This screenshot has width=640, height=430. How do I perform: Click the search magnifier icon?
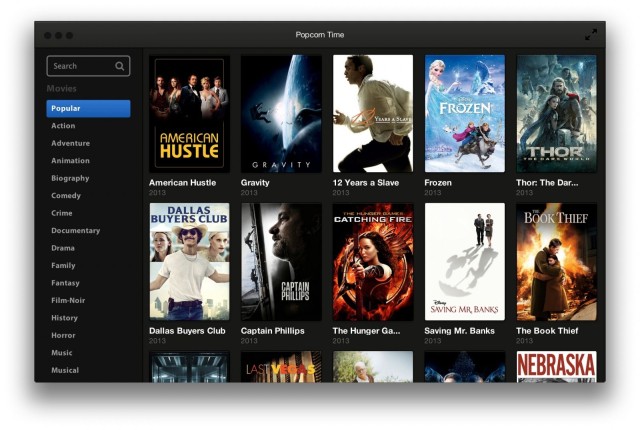click(x=120, y=66)
